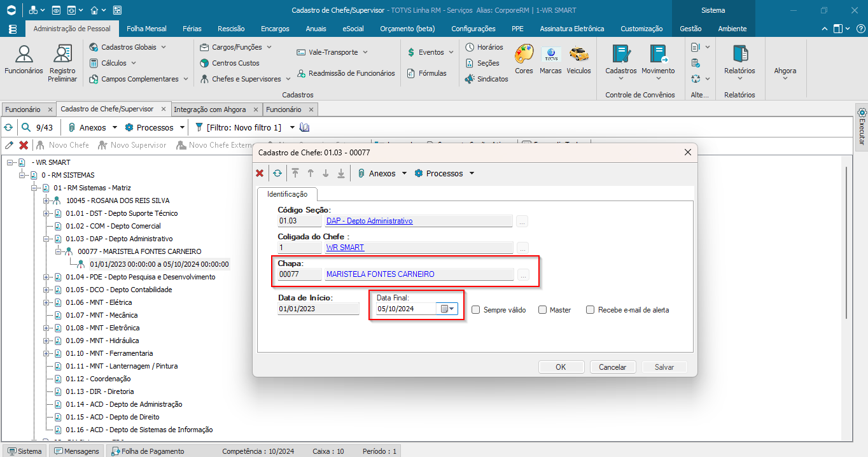
Task: Close the Cadastro de Chefe/Supervisor tab
Action: (164, 109)
